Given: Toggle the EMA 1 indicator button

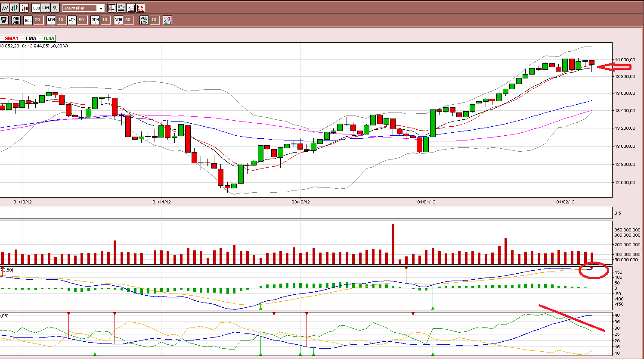Looking at the screenshot, I should tap(51, 20).
